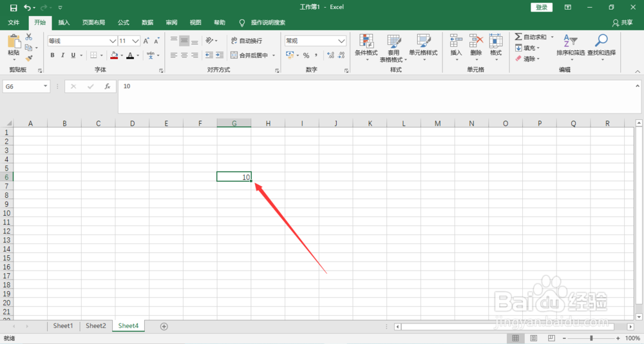Viewport: 644px width, 344px height.
Task: Switch to the 插入 ribbon tab
Action: [64, 23]
